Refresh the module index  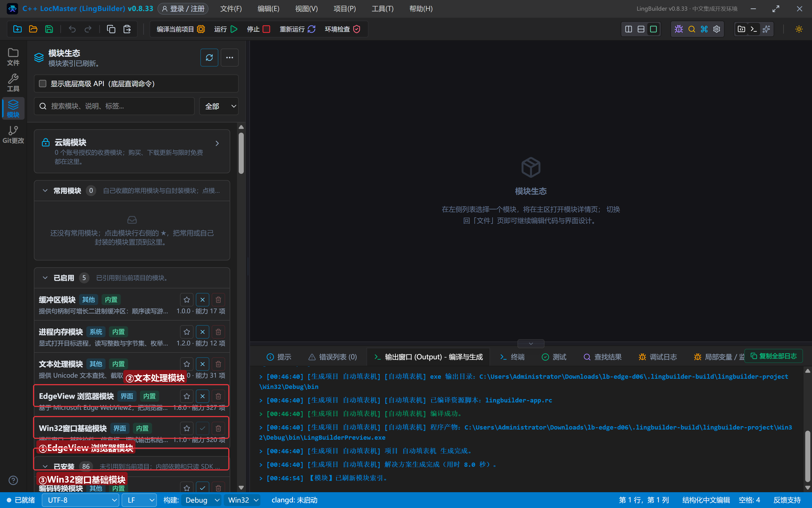coord(209,58)
